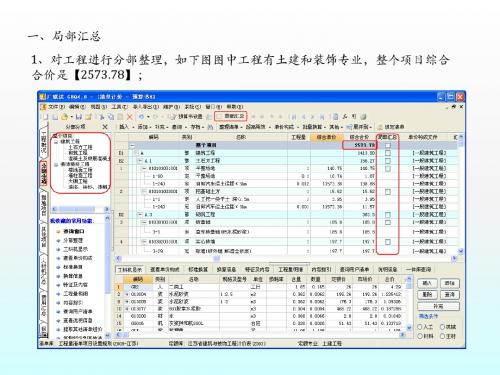Click the horizontal scrollbar under the main grid
The image size is (500, 375).
coord(285,258)
